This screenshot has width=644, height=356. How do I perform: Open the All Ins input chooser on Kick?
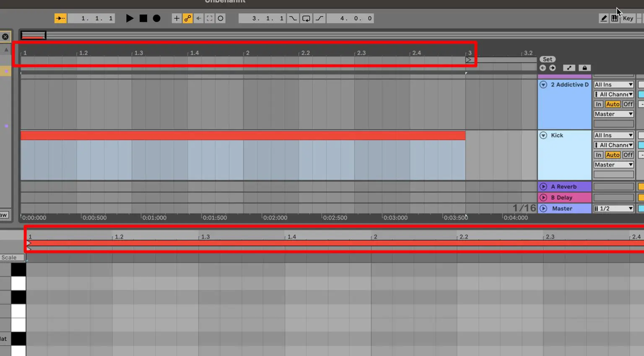(x=613, y=135)
